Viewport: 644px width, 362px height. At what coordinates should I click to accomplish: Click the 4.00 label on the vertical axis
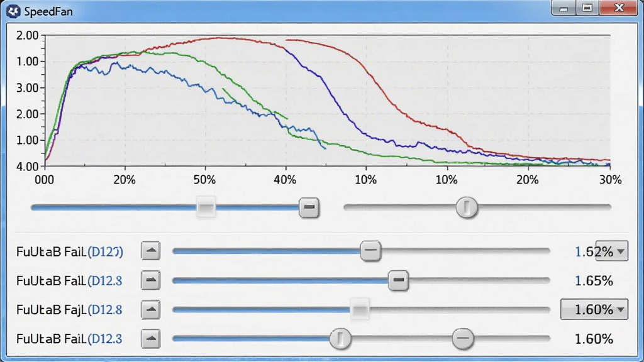[x=27, y=167]
